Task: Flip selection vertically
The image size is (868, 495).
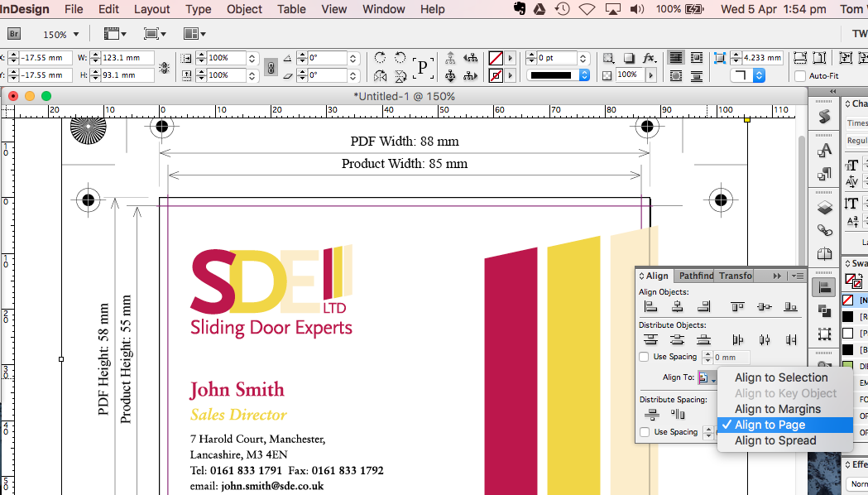Action: tap(400, 75)
